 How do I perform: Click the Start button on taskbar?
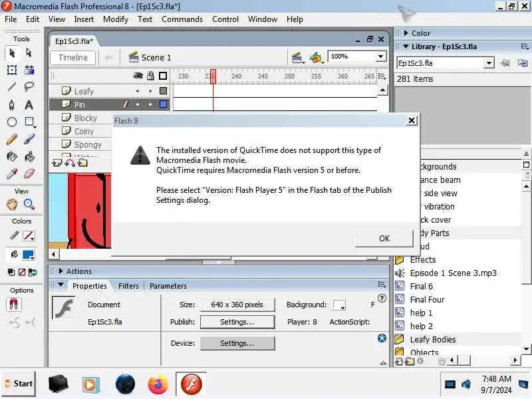pyautogui.click(x=19, y=384)
